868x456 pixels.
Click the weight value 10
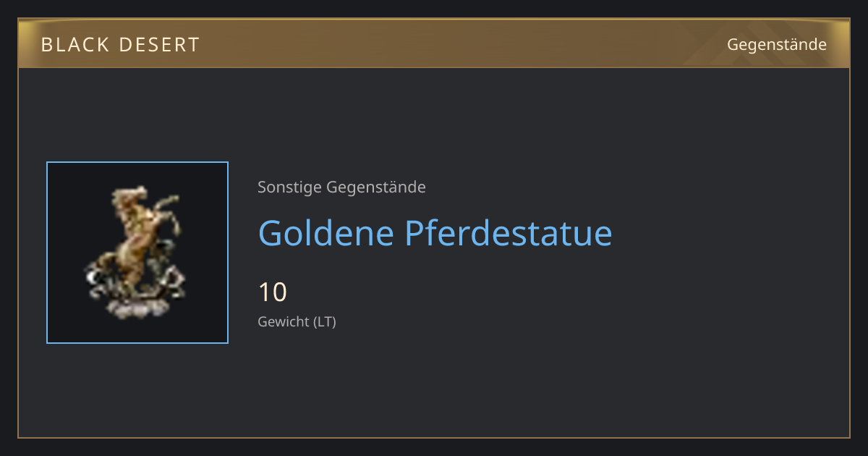tap(273, 292)
